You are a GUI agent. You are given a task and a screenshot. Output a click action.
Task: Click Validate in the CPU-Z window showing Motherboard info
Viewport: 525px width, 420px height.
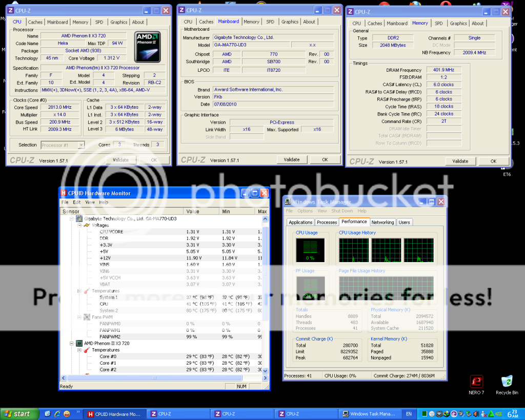[x=292, y=160]
